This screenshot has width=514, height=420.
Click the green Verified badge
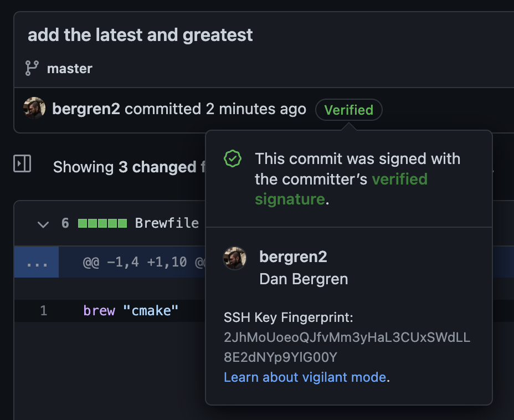pos(349,110)
